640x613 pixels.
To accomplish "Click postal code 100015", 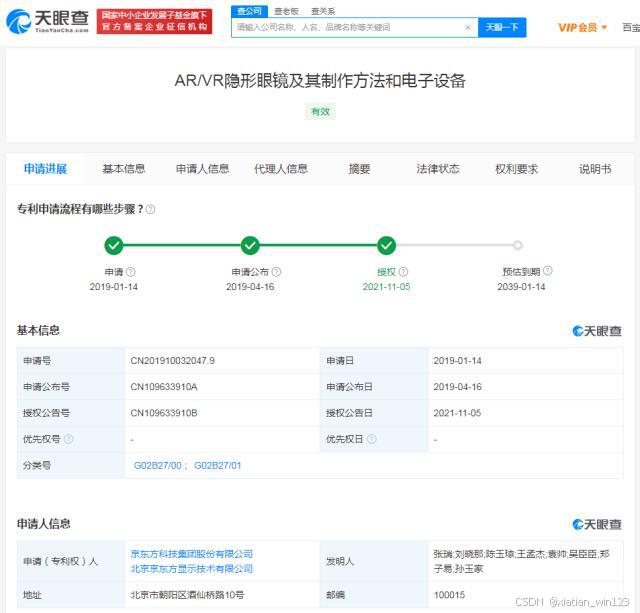I will (449, 595).
